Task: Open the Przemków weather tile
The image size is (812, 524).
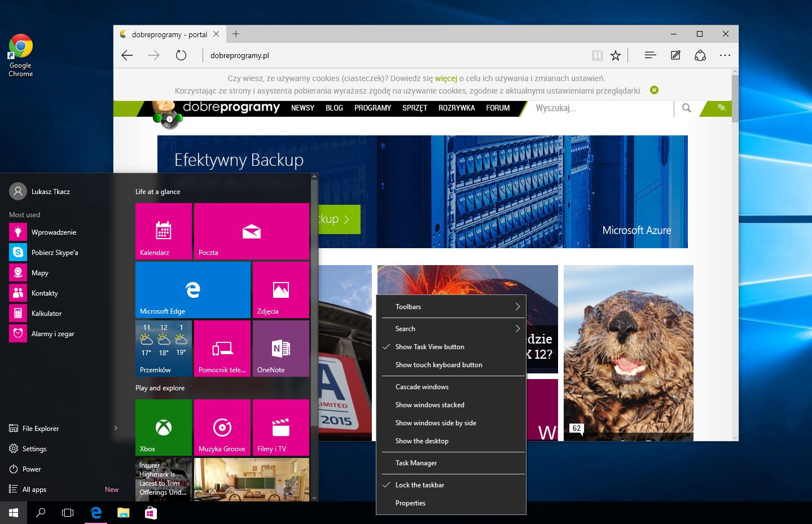Action: (x=164, y=349)
